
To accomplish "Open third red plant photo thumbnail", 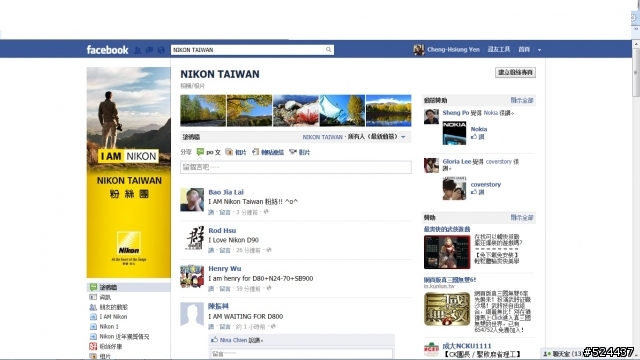I will [x=296, y=111].
